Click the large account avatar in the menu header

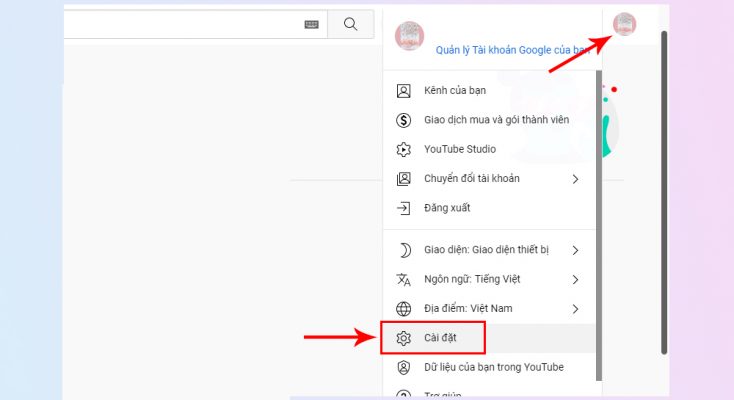point(409,36)
